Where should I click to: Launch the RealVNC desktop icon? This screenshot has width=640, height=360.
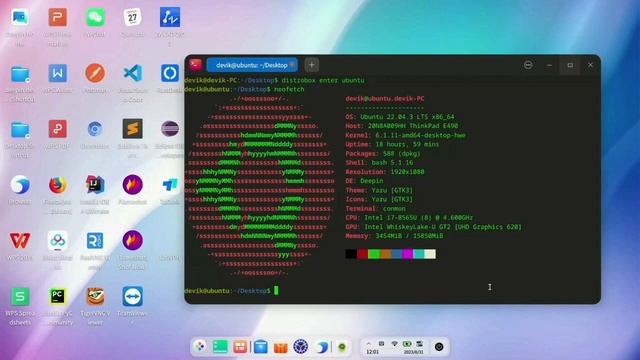(95, 240)
